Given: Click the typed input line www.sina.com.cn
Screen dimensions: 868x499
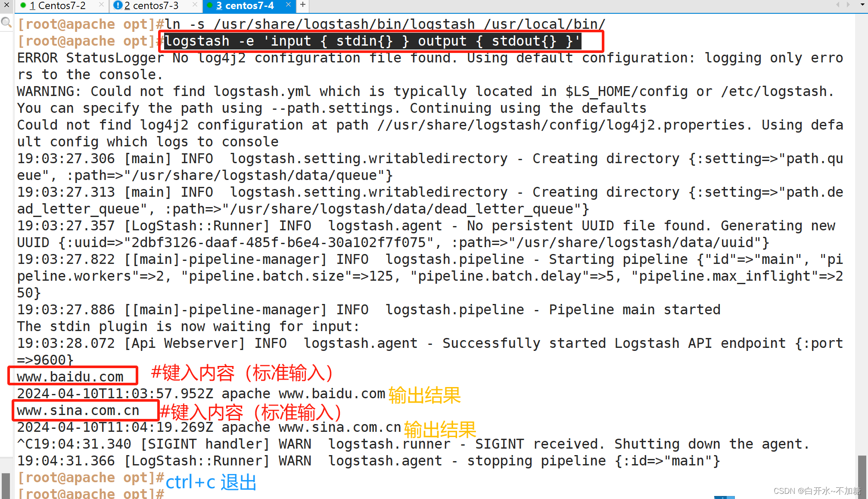Looking at the screenshot, I should (78, 410).
